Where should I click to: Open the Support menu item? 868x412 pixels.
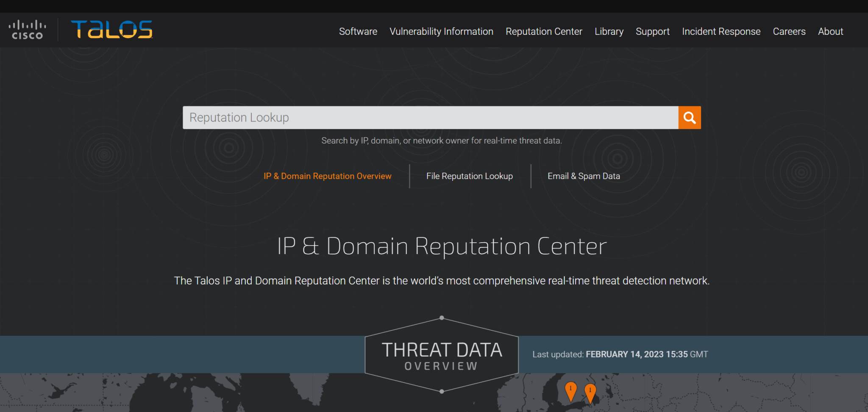(652, 32)
